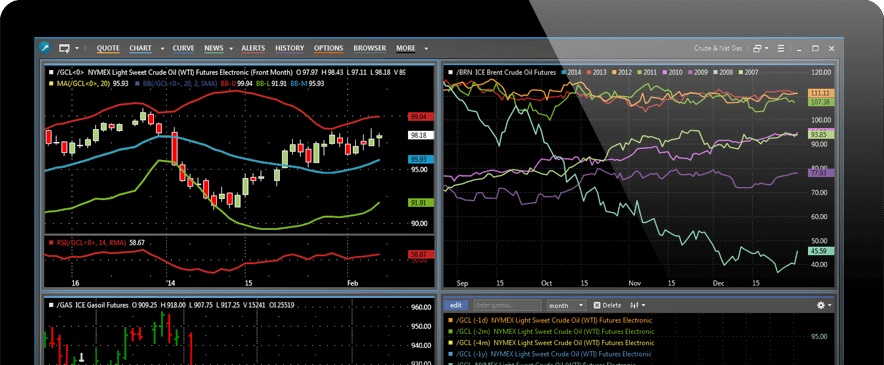Image resolution: width=884 pixels, height=365 pixels.
Task: Open the HISTORY tab
Action: [290, 49]
